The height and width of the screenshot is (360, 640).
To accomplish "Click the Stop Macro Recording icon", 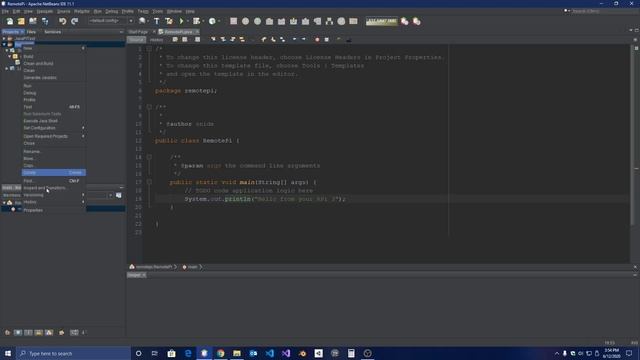I will tap(327, 40).
